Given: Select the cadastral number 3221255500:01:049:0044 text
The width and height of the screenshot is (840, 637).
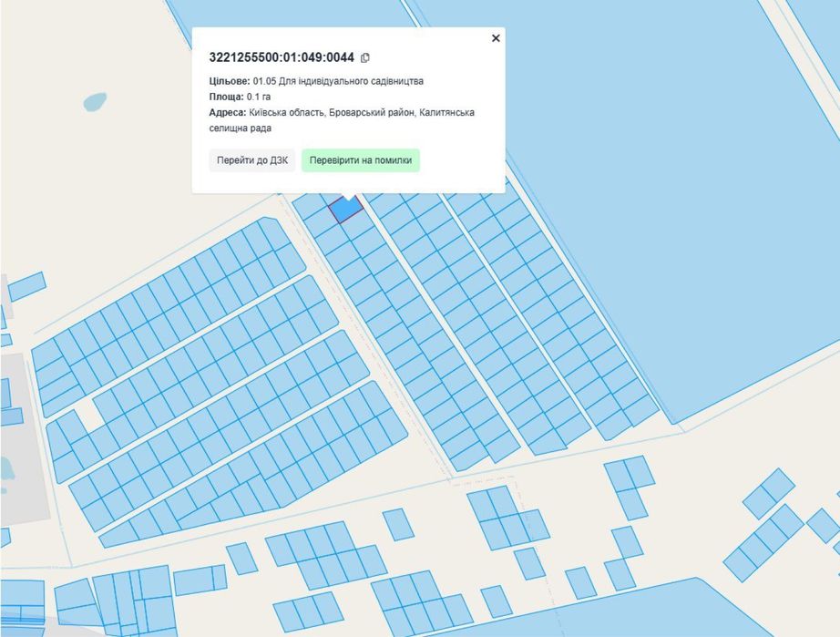Looking at the screenshot, I should point(282,58).
